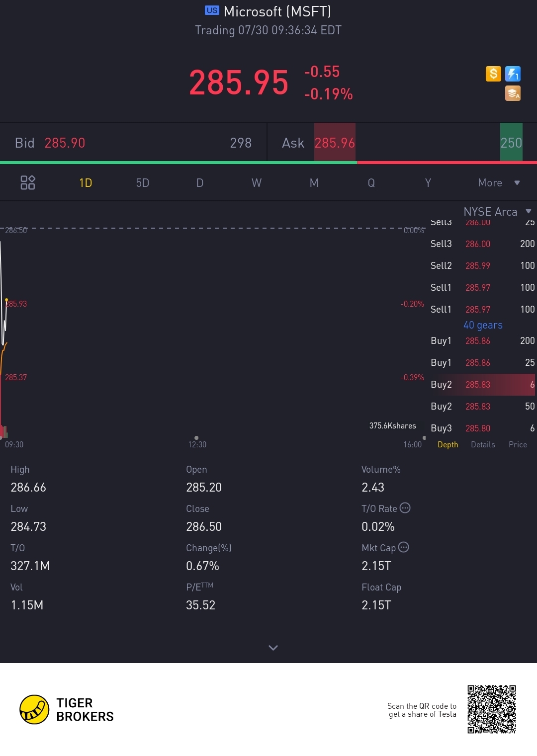Tap the Microsoft (MSFT) title
Screen dimensions: 537x756
pos(277,11)
